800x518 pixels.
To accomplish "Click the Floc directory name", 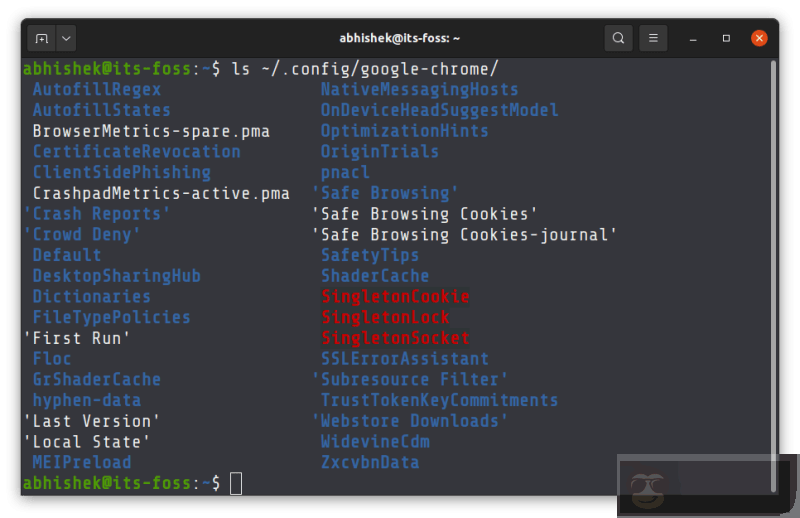I will 52,359.
